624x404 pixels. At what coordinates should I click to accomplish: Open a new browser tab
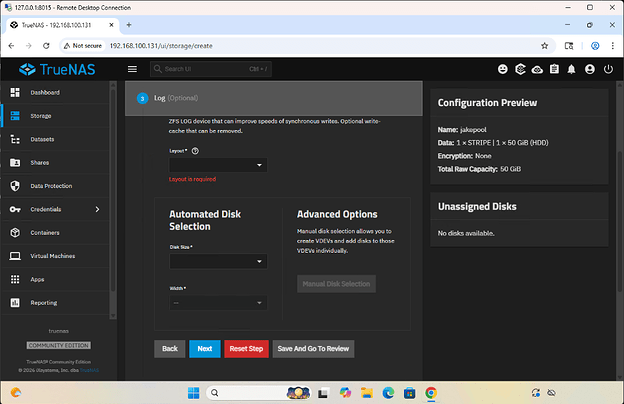(x=129, y=25)
